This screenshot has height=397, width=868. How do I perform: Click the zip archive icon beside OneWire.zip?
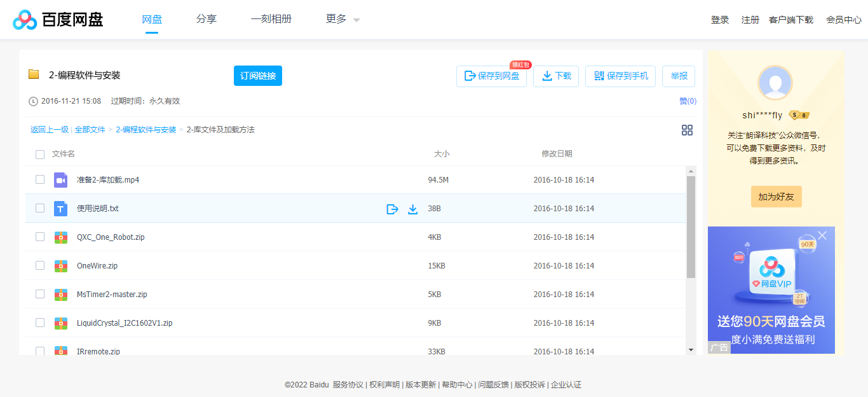(60, 265)
